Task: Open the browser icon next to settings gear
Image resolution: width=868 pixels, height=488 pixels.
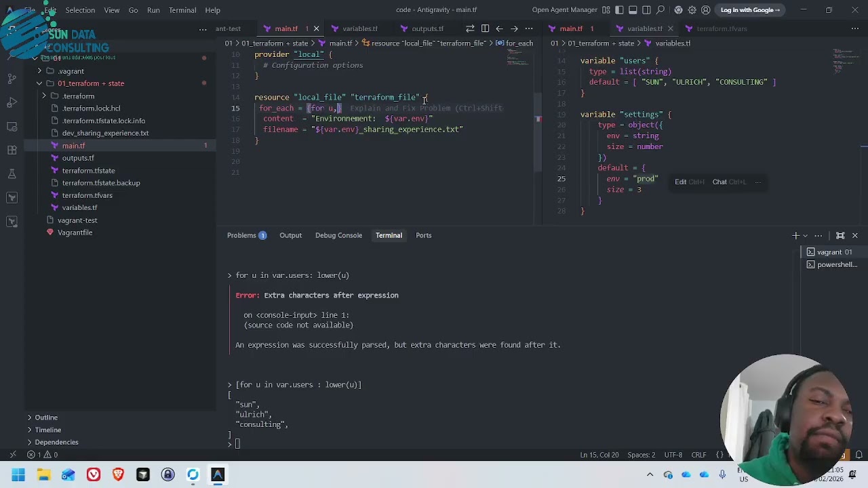Action: coord(678,10)
